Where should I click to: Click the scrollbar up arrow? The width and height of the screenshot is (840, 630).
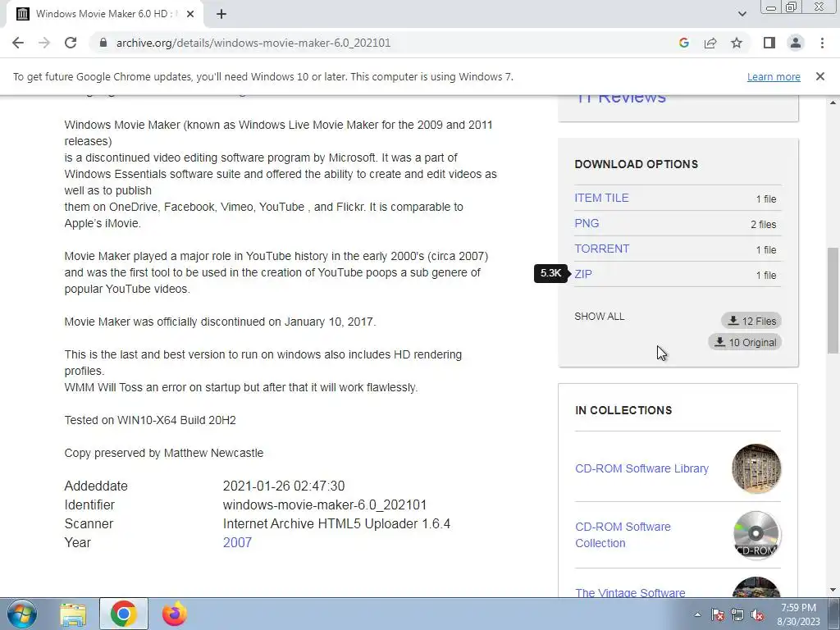coord(833,102)
